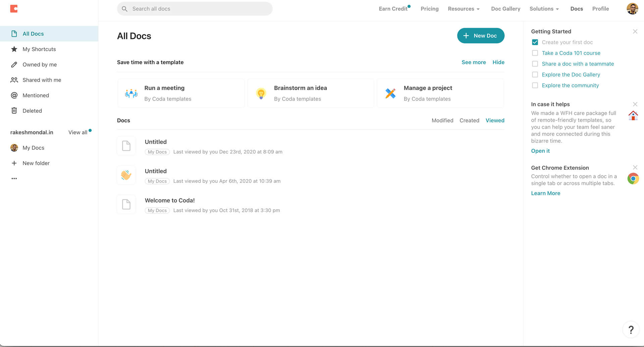Dismiss the In case it helps card
Image resolution: width=644 pixels, height=347 pixels.
[x=635, y=104]
